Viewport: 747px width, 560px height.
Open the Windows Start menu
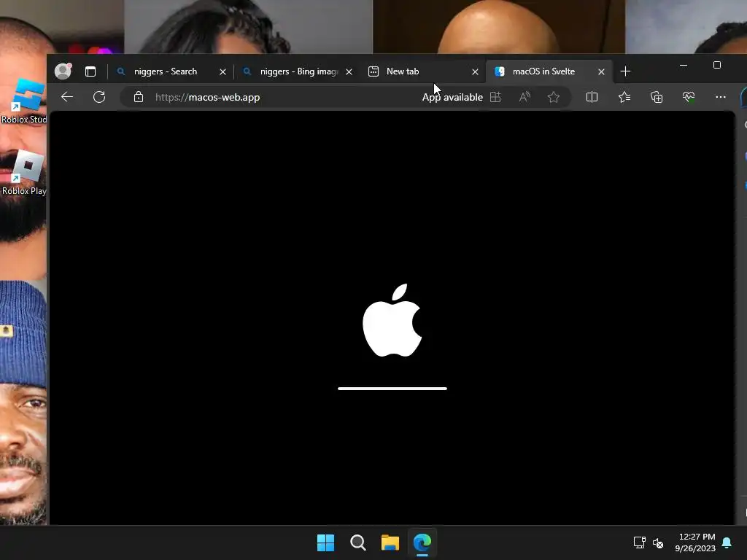326,542
